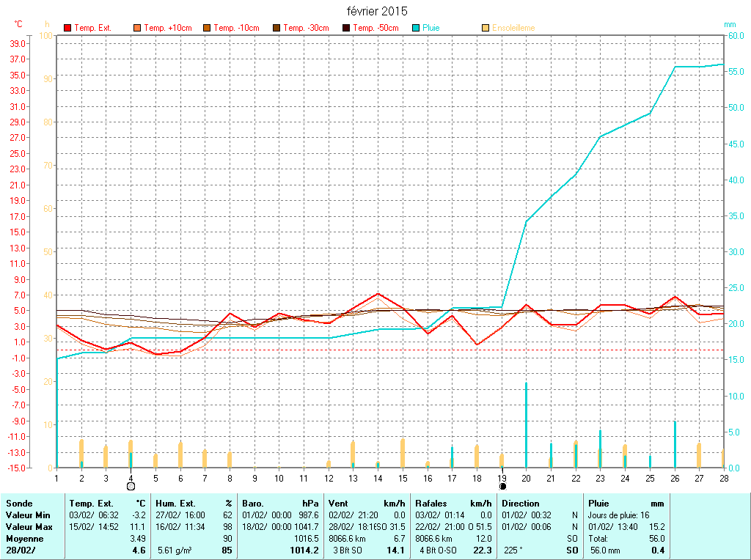Click the new moon icon below day 19
Screen dimensions: 751x560
(502, 486)
